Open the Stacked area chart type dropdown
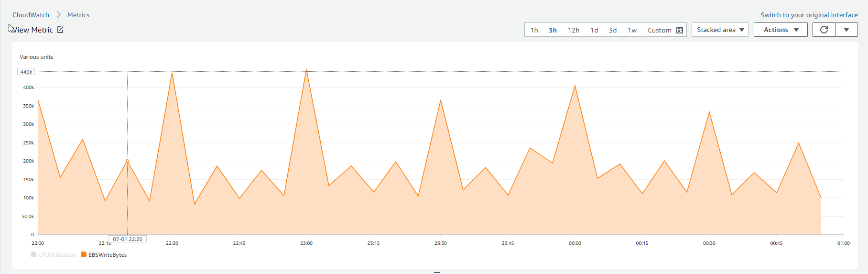This screenshot has width=868, height=274. (x=720, y=30)
